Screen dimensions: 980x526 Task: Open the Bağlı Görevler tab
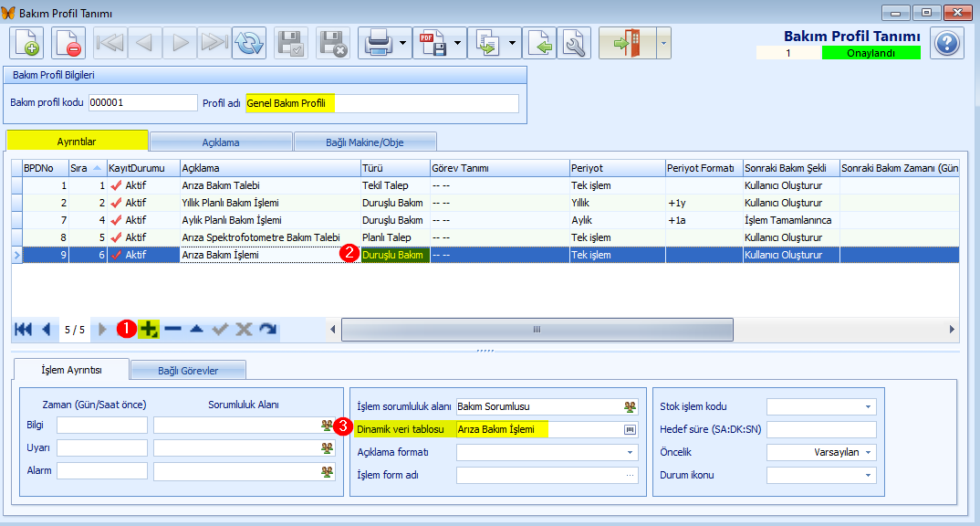click(188, 370)
